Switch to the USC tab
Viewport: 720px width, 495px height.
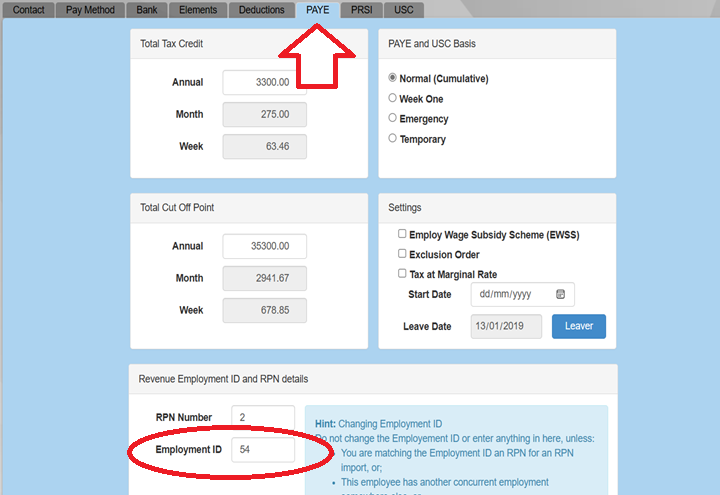(404, 10)
